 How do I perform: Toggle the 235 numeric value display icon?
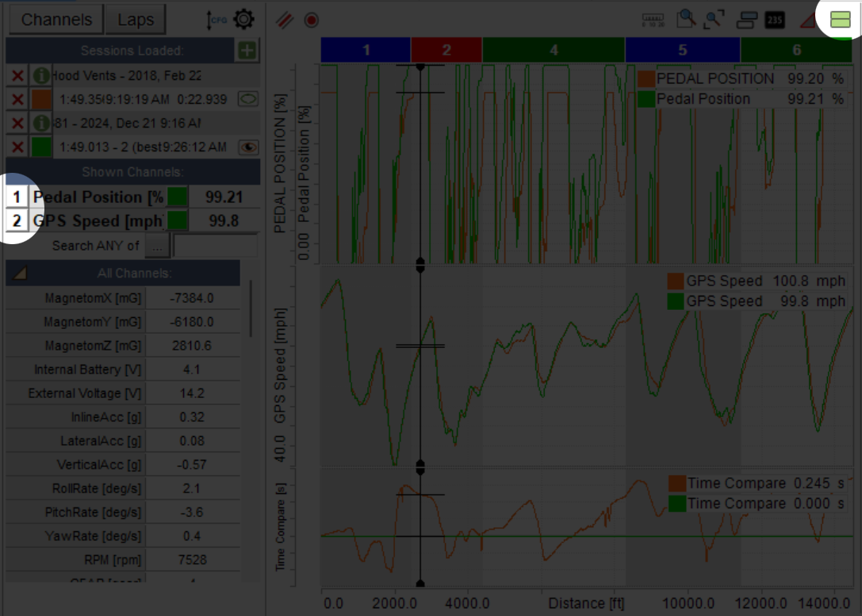click(775, 21)
